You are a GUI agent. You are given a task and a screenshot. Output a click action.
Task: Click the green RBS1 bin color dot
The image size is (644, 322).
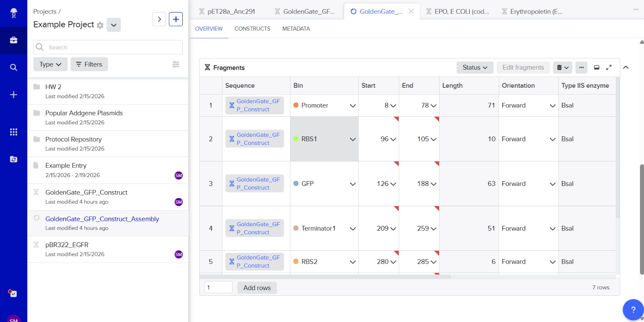[296, 139]
